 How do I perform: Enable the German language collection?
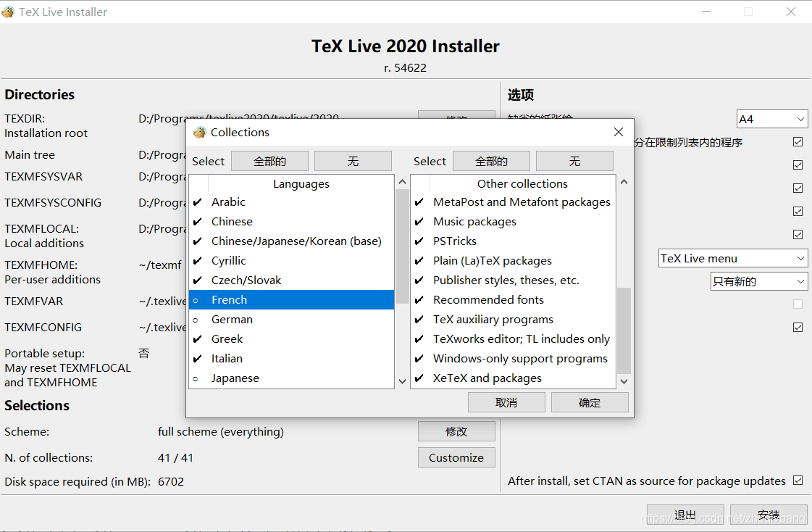[x=292, y=320]
